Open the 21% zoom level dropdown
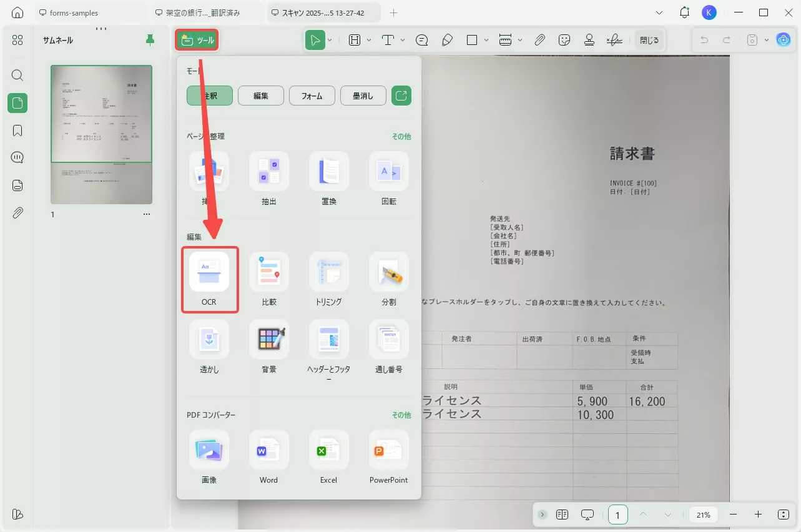 (x=703, y=515)
